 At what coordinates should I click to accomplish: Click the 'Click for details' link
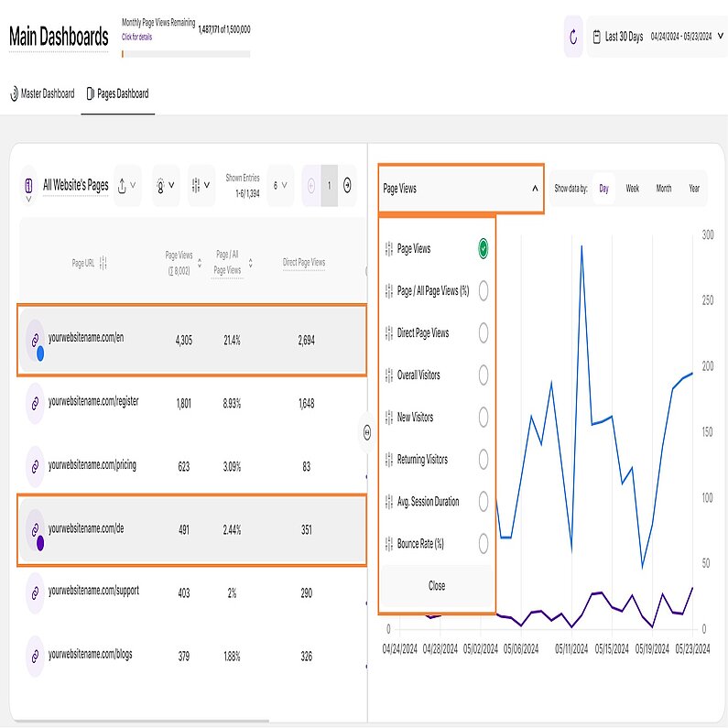[x=137, y=38]
